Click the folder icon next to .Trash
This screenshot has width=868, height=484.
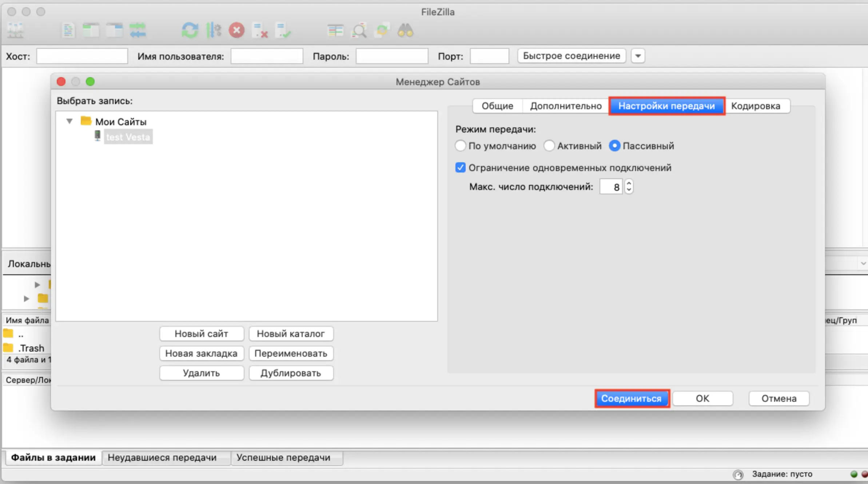[x=8, y=348]
